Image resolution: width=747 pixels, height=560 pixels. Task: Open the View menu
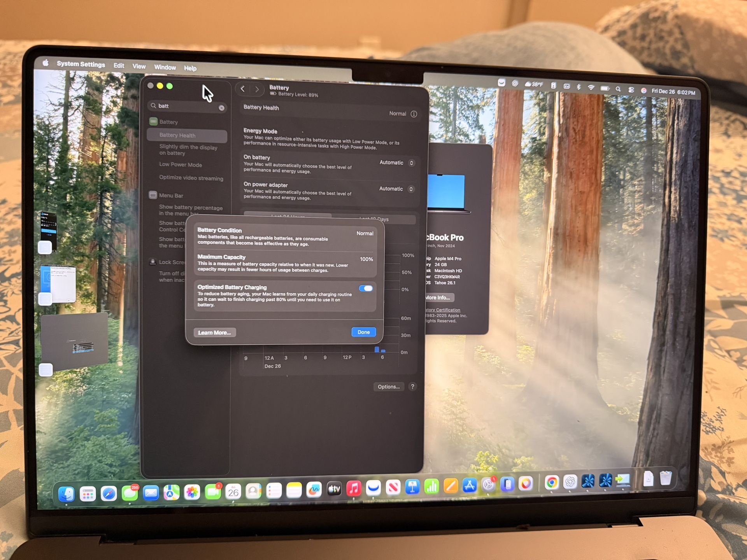[x=139, y=66]
